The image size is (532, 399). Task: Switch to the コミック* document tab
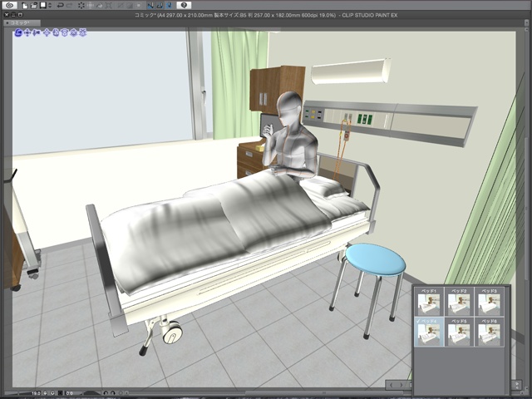22,23
